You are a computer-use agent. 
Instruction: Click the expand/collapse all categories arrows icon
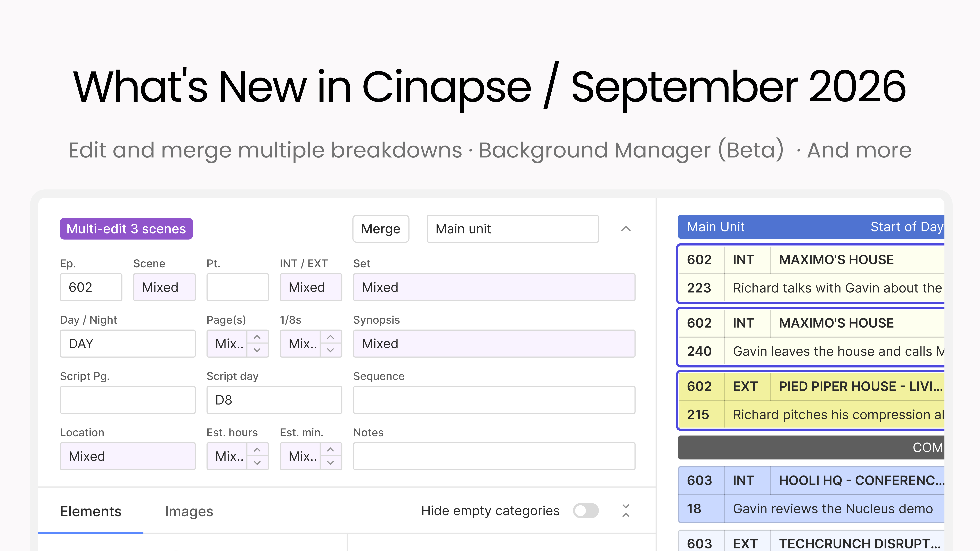(625, 511)
